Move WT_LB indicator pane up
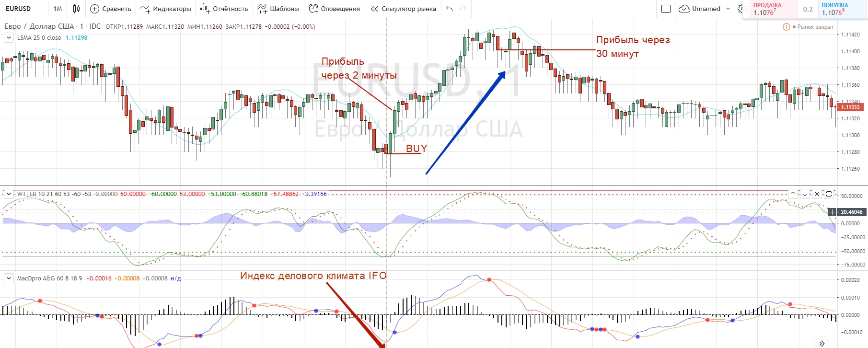This screenshot has height=348, width=868. pos(793,194)
